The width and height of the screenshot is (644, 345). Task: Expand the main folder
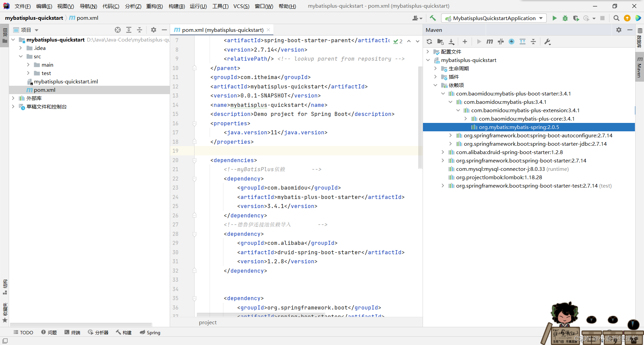click(x=28, y=65)
